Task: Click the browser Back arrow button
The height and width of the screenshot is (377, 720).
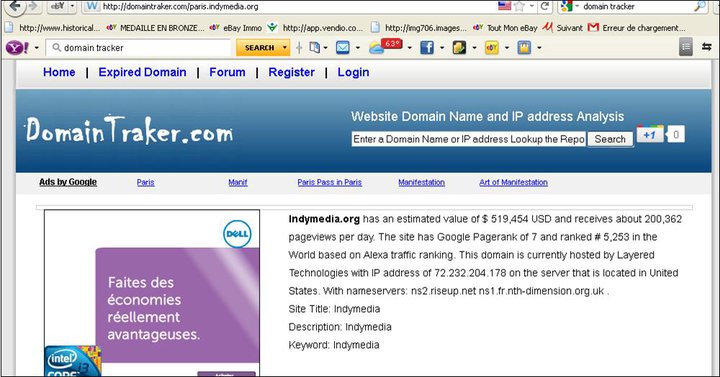Action: (x=15, y=6)
